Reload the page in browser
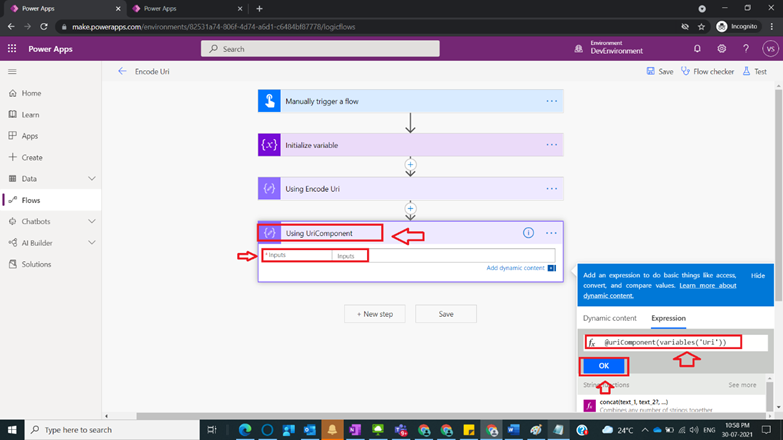Screen dimensions: 783x440 tap(44, 26)
